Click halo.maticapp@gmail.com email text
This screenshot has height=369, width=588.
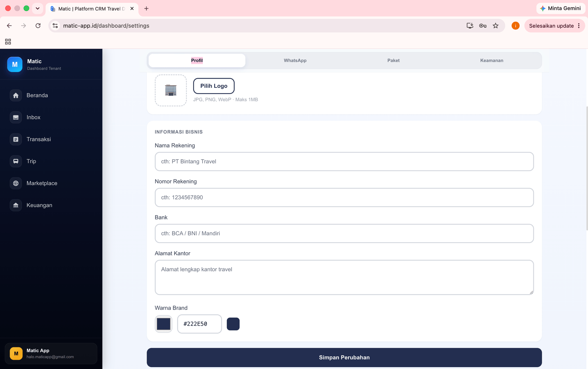tap(50, 357)
